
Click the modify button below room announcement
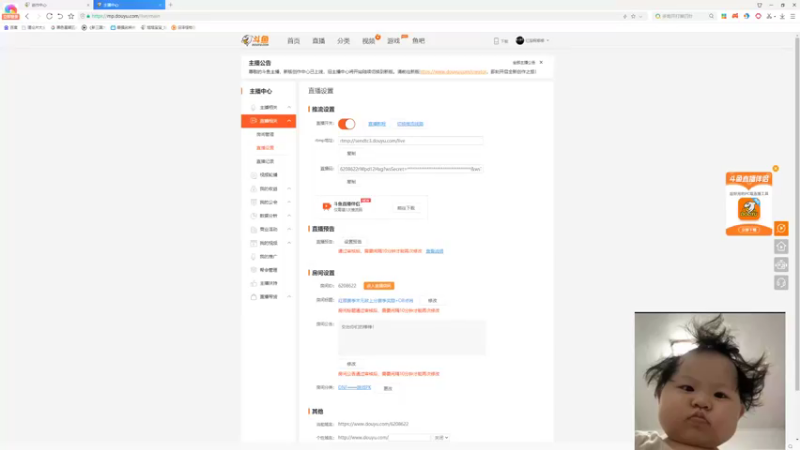(351, 364)
